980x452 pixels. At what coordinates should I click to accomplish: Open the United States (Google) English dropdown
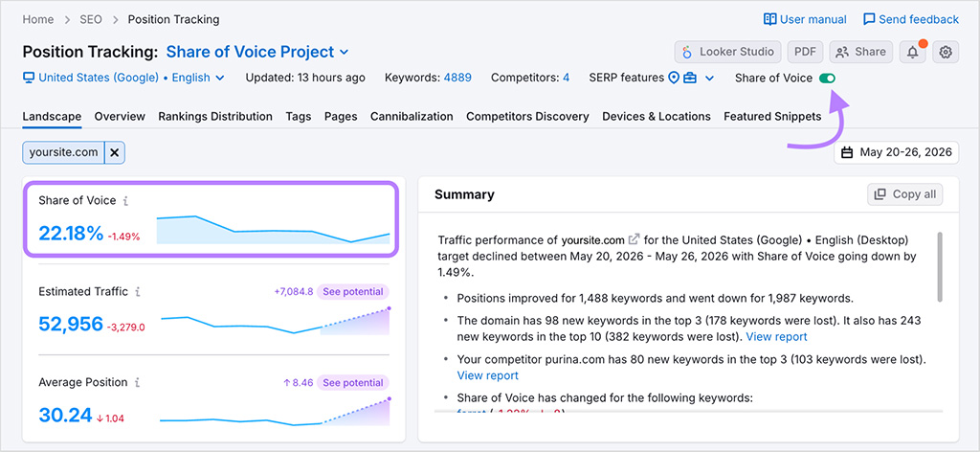123,79
